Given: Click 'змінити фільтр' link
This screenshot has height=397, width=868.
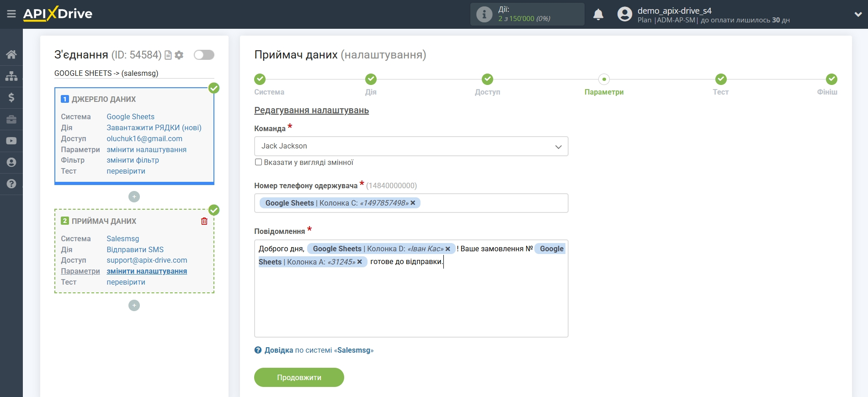Looking at the screenshot, I should 133,160.
